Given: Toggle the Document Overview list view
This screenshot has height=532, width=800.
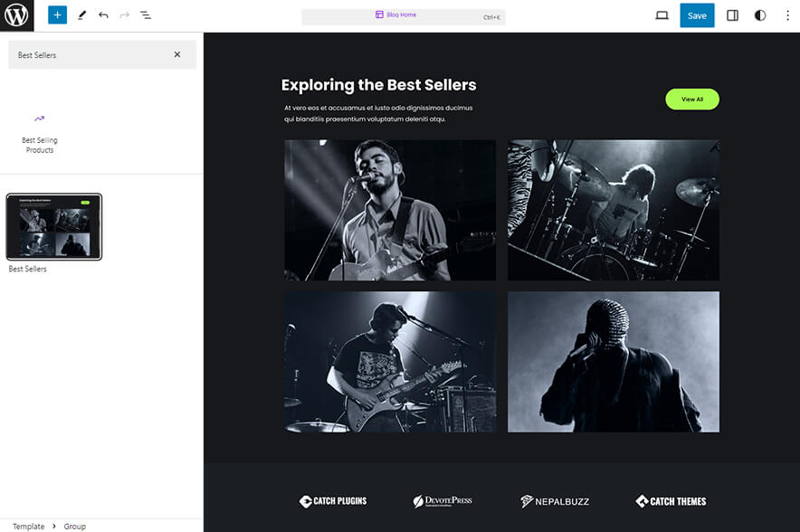Looking at the screenshot, I should [x=145, y=14].
